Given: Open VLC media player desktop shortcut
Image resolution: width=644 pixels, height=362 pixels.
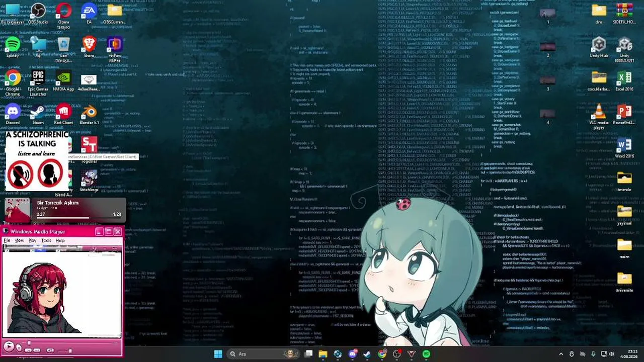Looking at the screenshot, I should click(x=599, y=117).
